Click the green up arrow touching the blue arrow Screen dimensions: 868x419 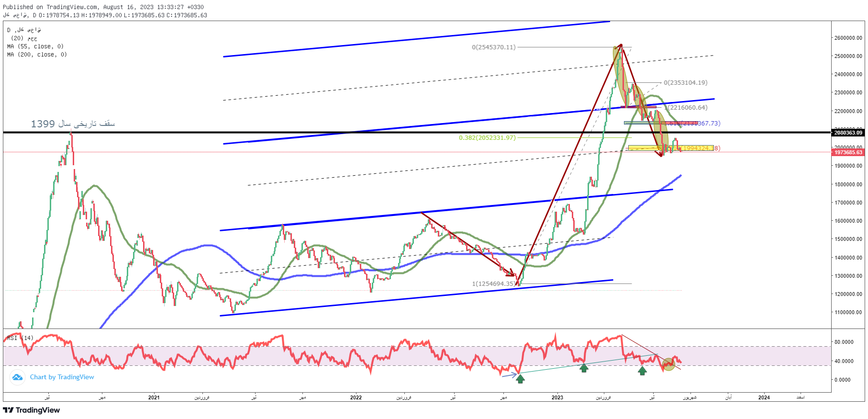coord(520,379)
